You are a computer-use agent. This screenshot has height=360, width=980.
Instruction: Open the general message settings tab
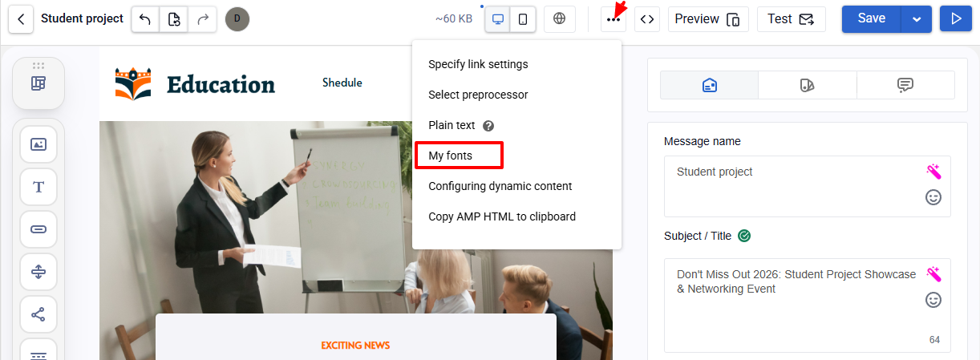pyautogui.click(x=709, y=85)
